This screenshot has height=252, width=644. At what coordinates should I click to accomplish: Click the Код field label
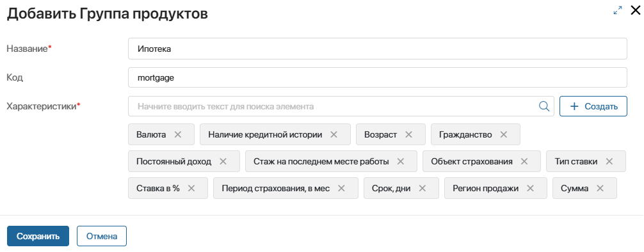15,77
